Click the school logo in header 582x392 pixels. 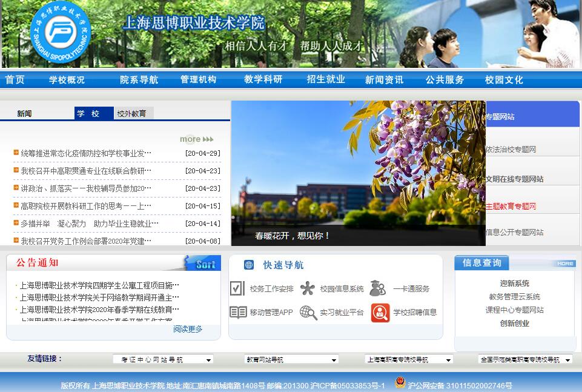(x=60, y=33)
